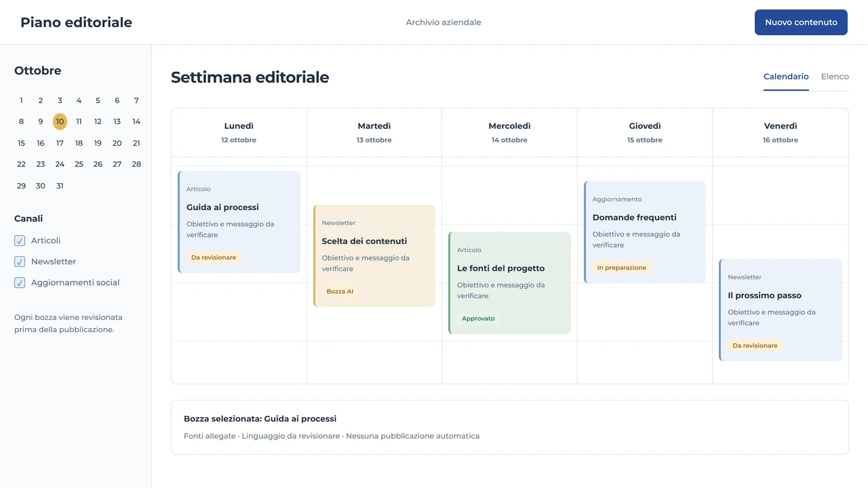Click the Martedì 13 ottobre column header
The height and width of the screenshot is (488, 868).
pos(374,133)
